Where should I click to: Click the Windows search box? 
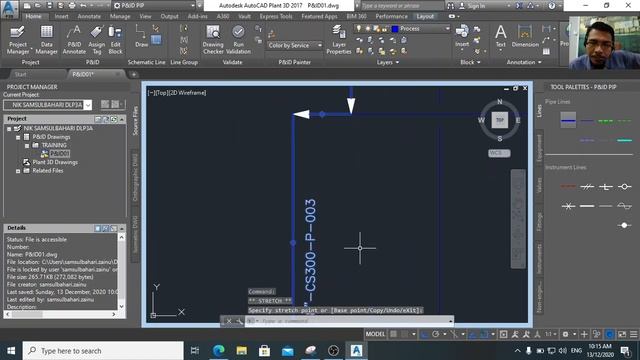(x=103, y=351)
